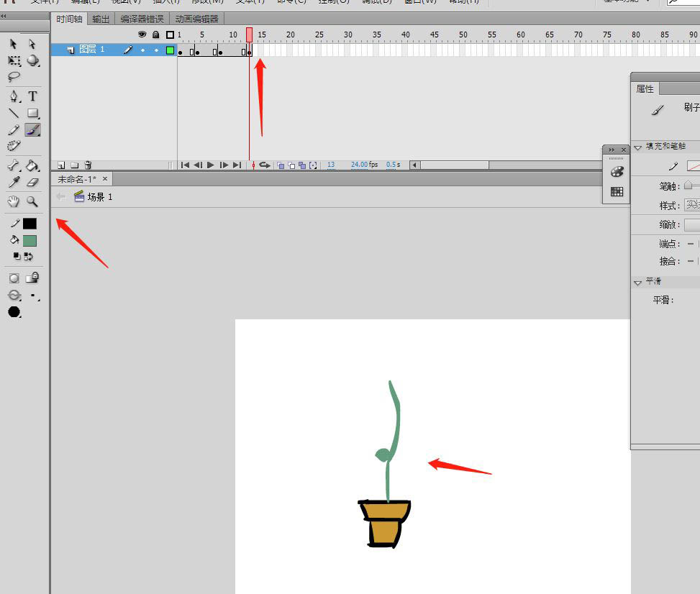Image resolution: width=700 pixels, height=594 pixels.
Task: Select the Pen tool
Action: pyautogui.click(x=14, y=96)
